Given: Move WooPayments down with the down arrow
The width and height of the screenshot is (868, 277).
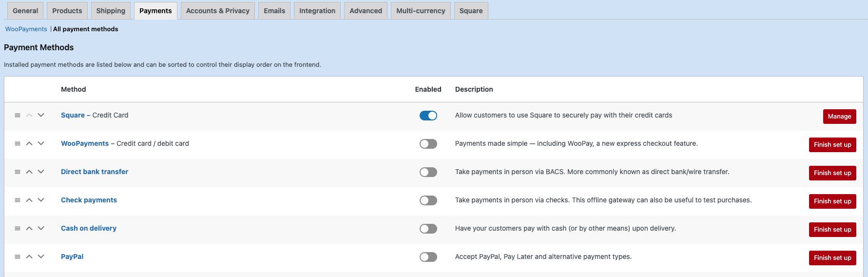Looking at the screenshot, I should coord(41,144).
